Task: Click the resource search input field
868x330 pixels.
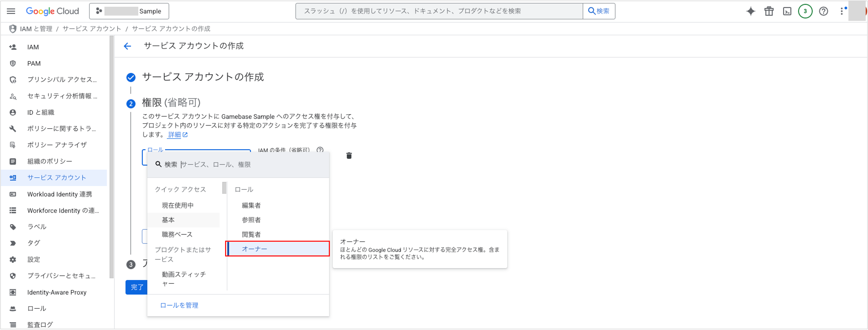Action: (x=439, y=11)
